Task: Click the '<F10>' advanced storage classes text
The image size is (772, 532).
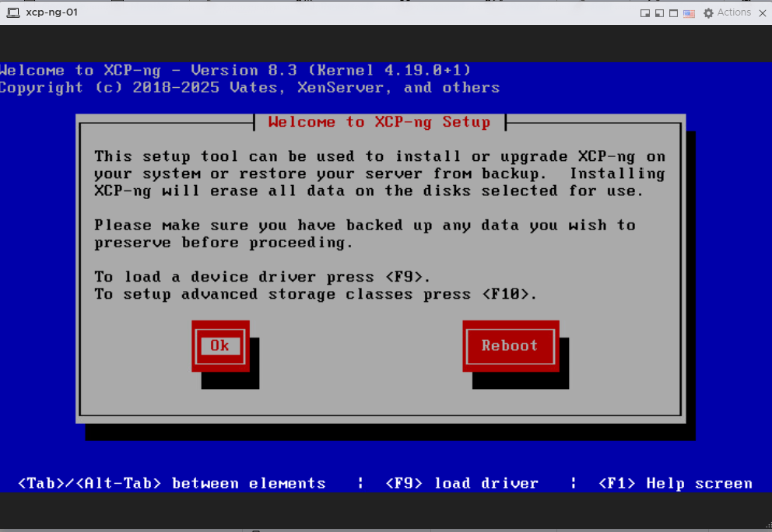Action: coord(506,294)
